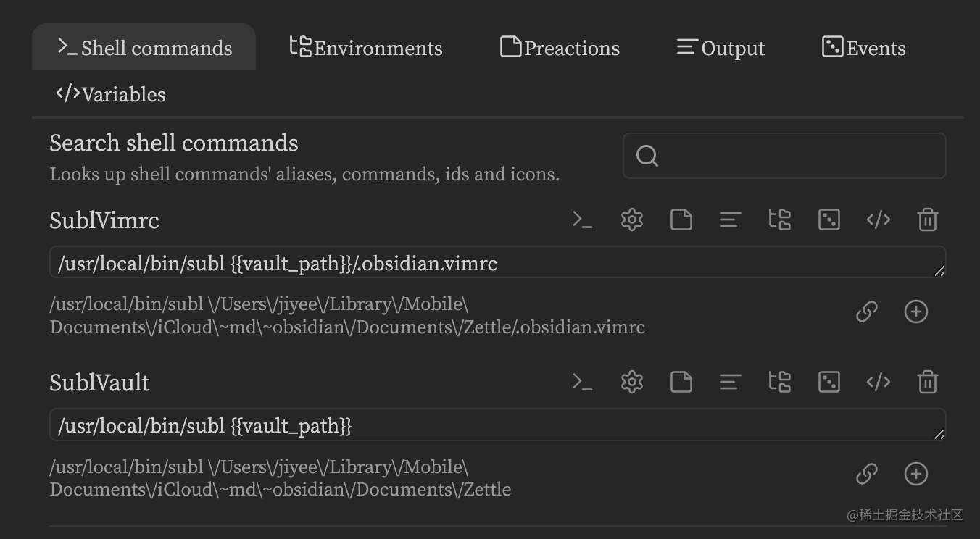The height and width of the screenshot is (539, 980).
Task: Open environments icon for SublVault command
Action: point(779,382)
